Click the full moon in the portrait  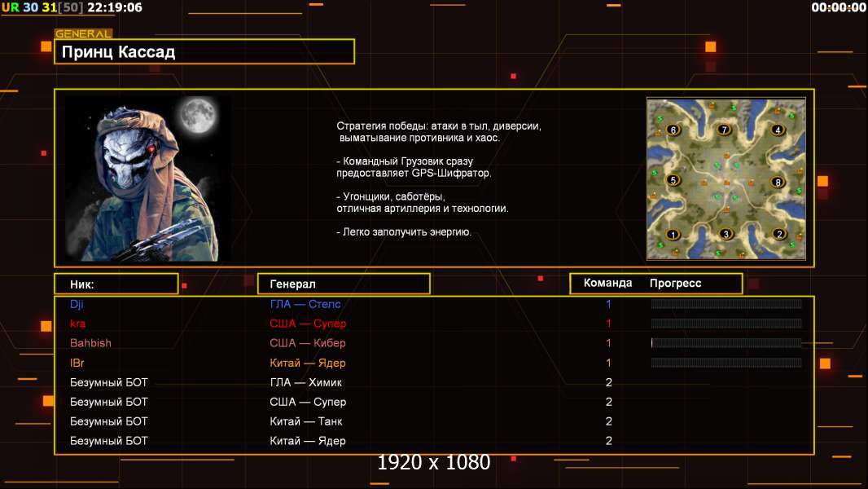click(198, 115)
